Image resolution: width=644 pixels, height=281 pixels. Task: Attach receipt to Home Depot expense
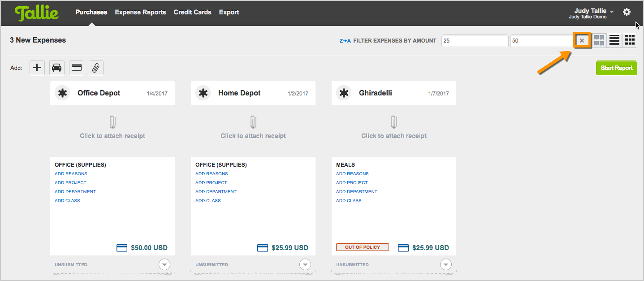pyautogui.click(x=253, y=128)
